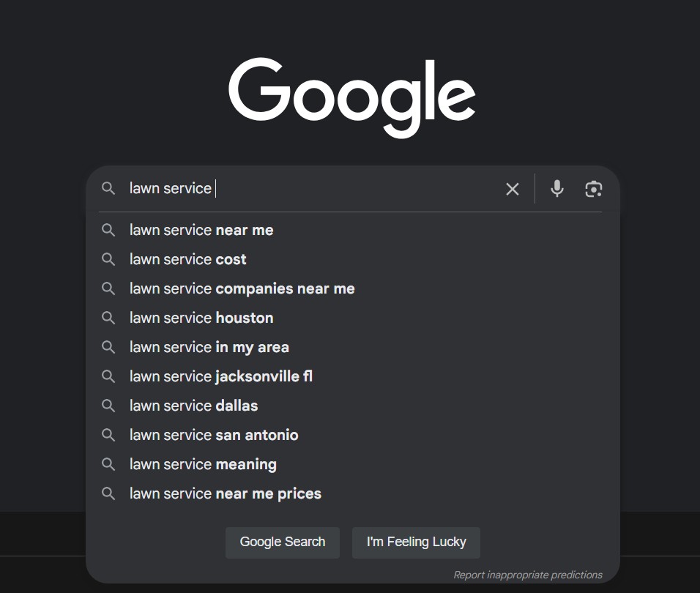The image size is (700, 593).
Task: Choose the "lawn service companies near me" suggestion
Action: coord(242,288)
